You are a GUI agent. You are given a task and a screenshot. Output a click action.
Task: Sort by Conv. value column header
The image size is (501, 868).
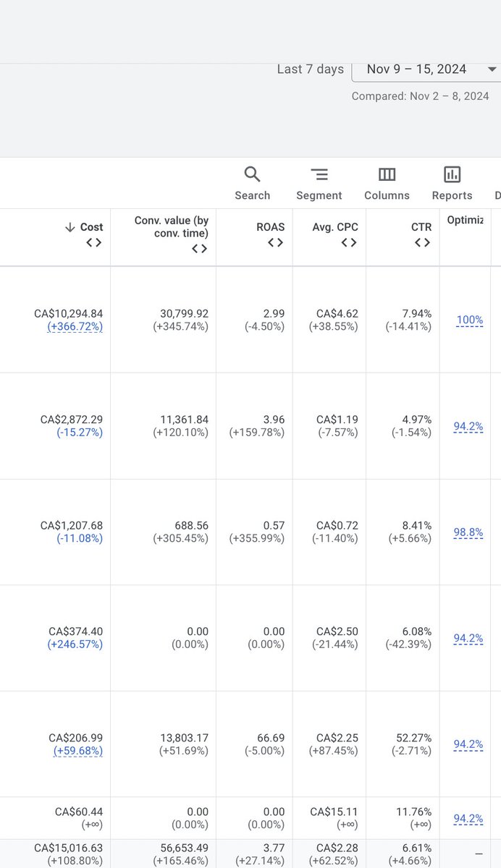pos(172,226)
